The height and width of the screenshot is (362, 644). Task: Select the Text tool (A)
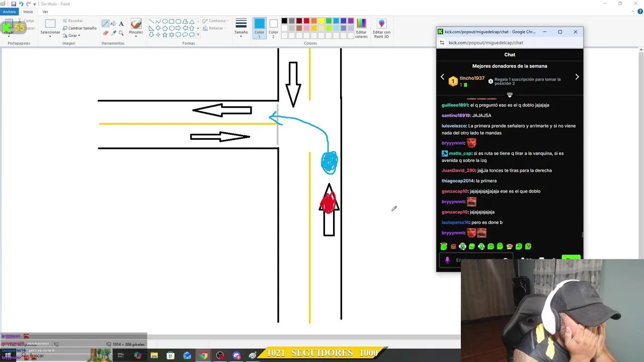[x=121, y=24]
